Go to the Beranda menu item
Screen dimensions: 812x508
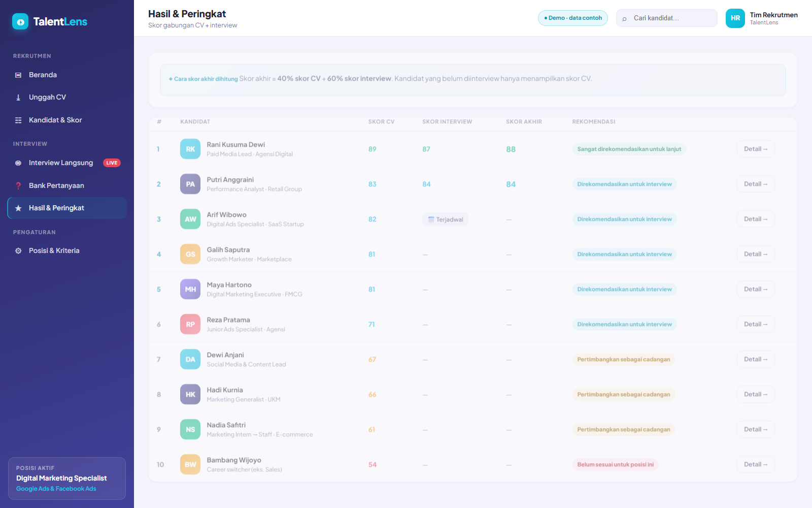67,75
